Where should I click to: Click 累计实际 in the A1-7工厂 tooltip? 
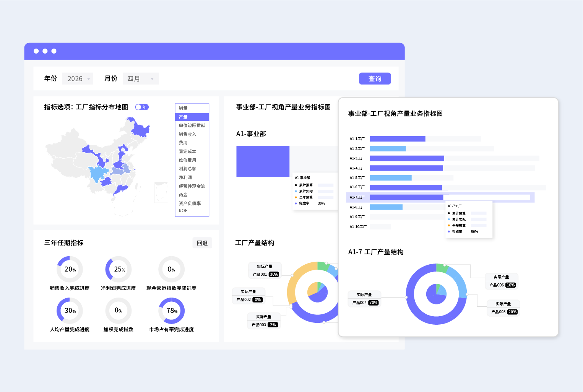(x=459, y=220)
